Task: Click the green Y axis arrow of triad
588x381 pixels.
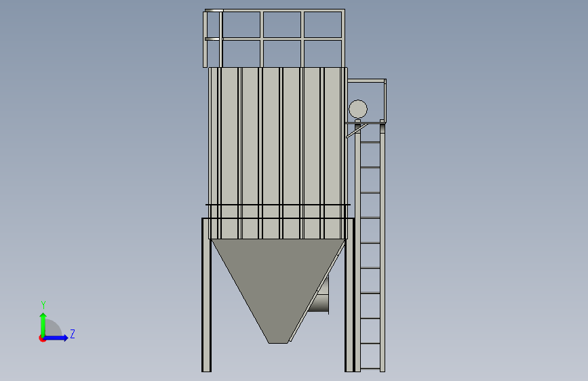Action: click(x=43, y=325)
